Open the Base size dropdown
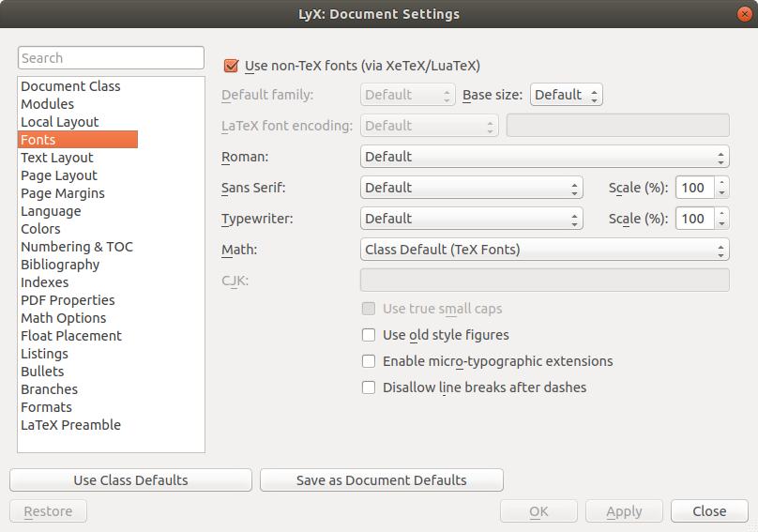 pyautogui.click(x=566, y=95)
